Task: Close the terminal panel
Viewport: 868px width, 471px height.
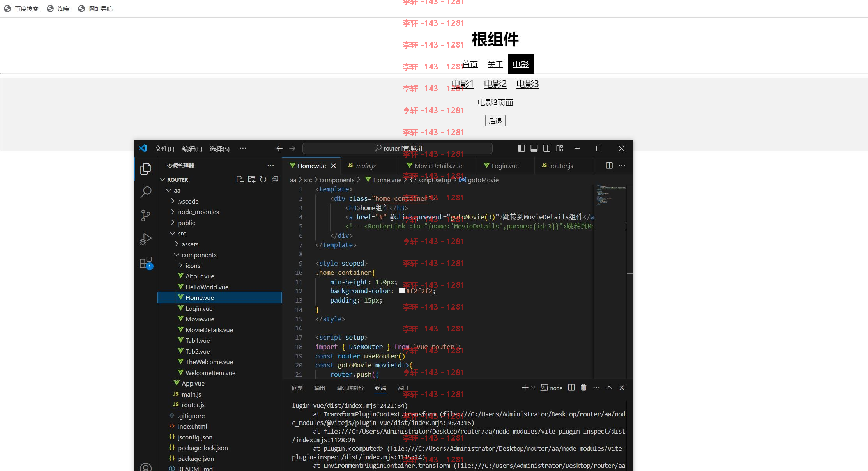Action: click(622, 388)
